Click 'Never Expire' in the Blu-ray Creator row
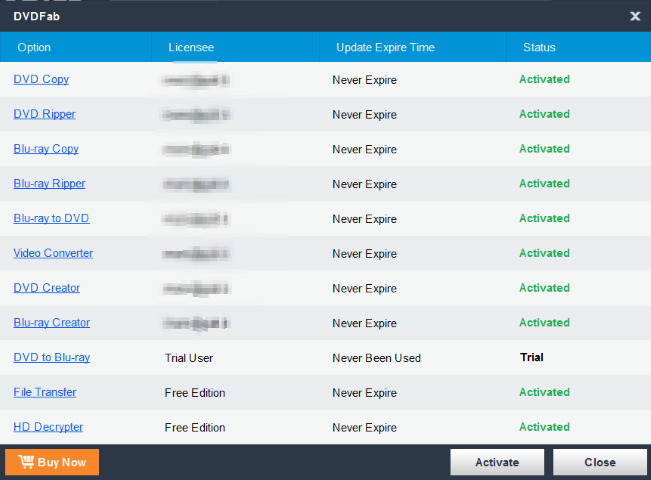The image size is (651, 480). [x=365, y=323]
